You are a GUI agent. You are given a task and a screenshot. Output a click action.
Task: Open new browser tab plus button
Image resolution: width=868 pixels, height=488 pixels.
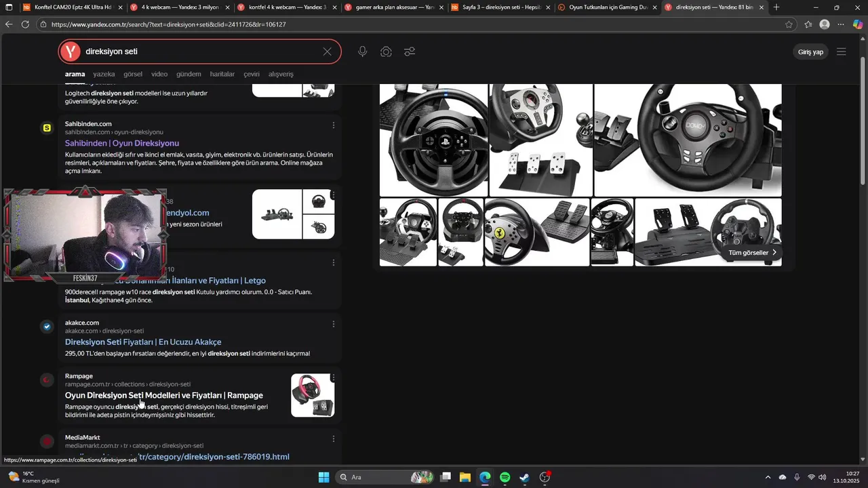776,7
